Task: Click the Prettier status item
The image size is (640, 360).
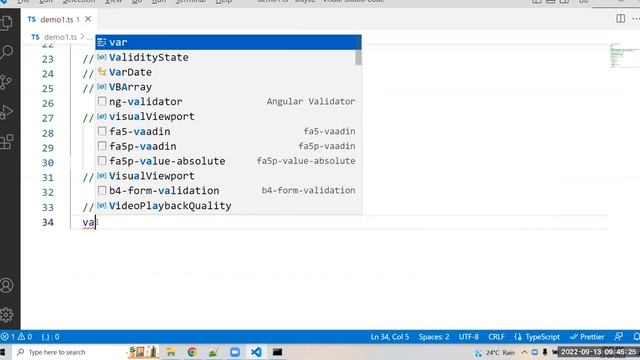Action: 587,337
